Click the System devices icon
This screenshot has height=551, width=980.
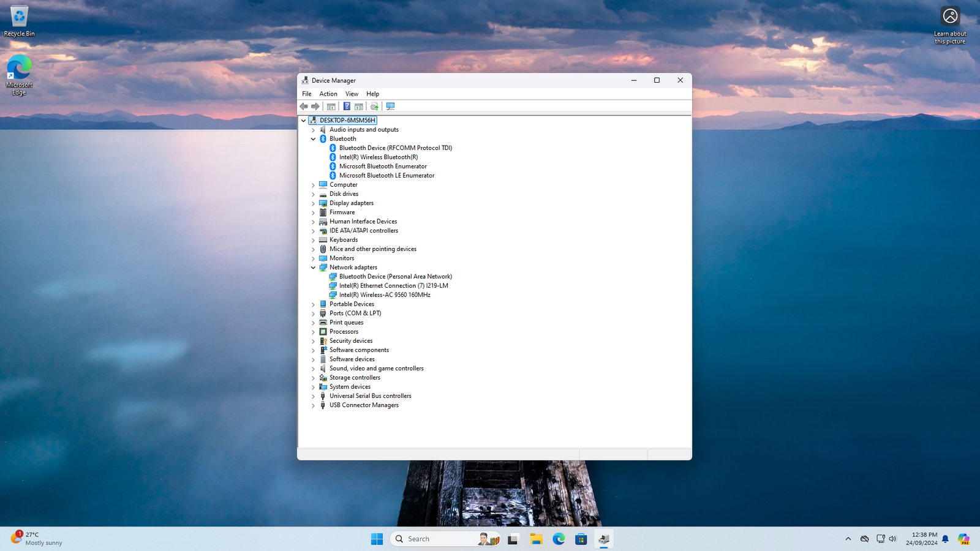[x=323, y=387]
